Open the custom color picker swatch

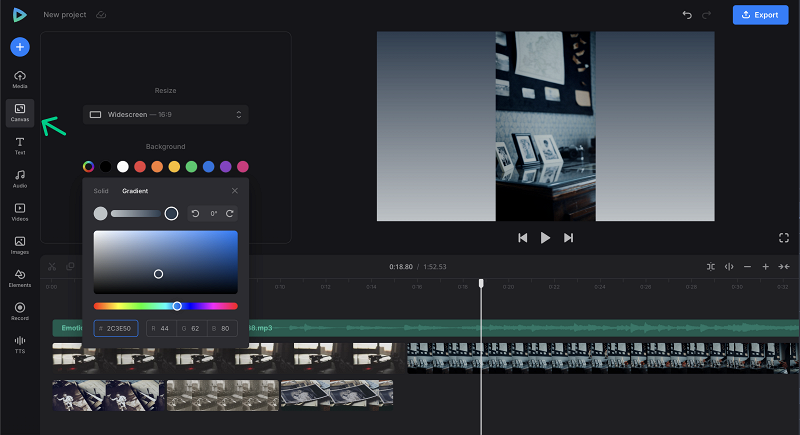[x=88, y=167]
